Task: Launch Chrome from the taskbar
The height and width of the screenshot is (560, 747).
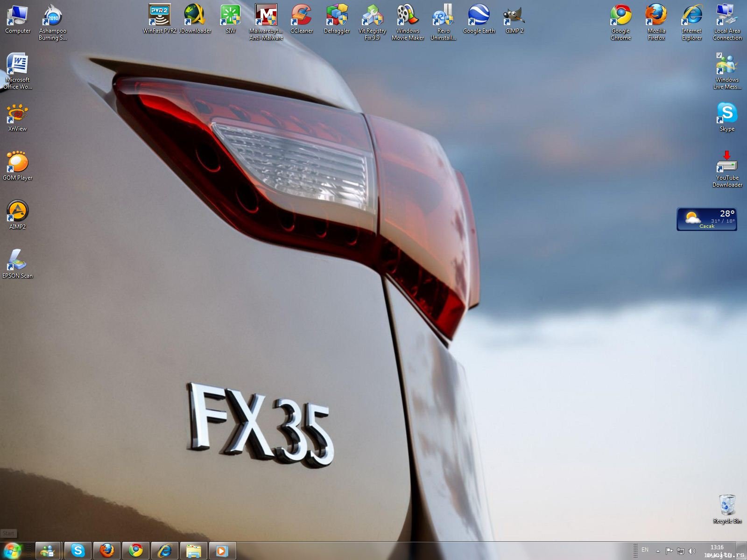Action: tap(135, 551)
